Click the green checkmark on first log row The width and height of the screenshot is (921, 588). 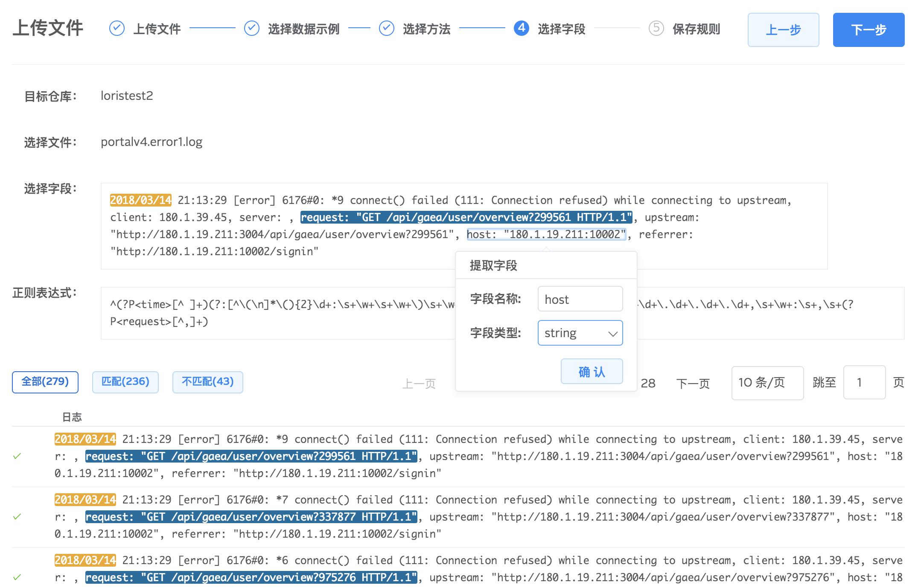click(17, 456)
